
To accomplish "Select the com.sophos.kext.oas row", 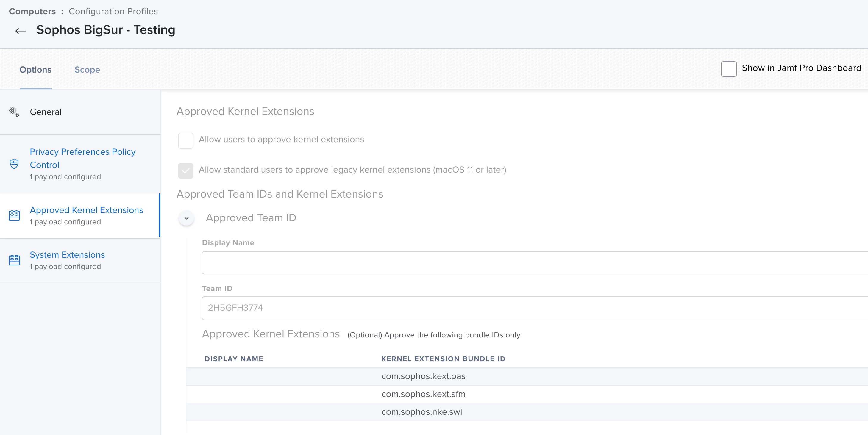I will 527,376.
